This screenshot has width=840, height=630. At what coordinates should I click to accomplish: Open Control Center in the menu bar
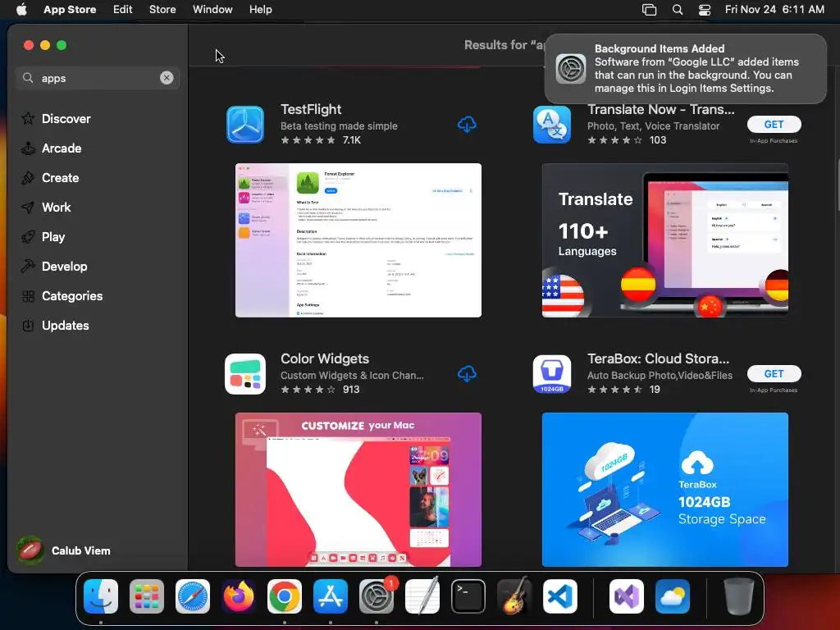click(705, 9)
